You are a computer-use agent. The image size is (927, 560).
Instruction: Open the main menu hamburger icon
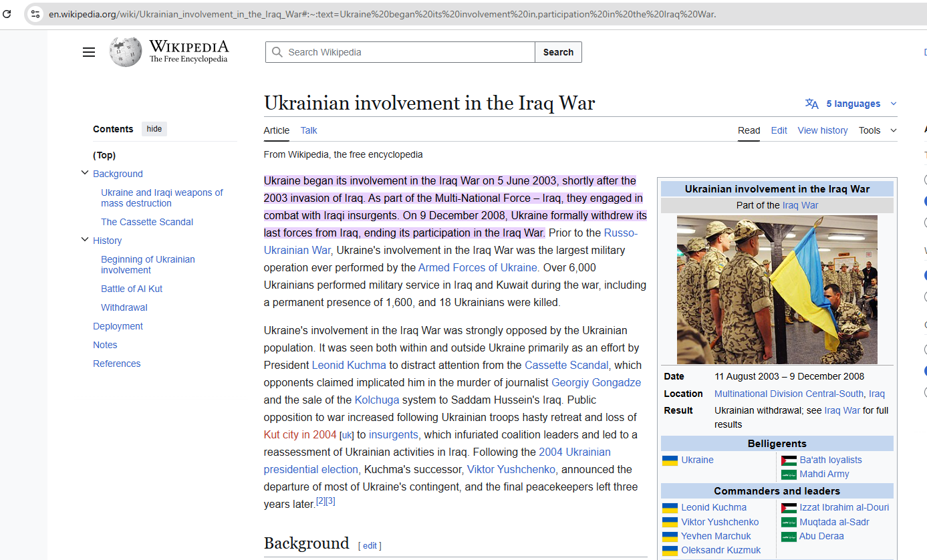pos(89,52)
